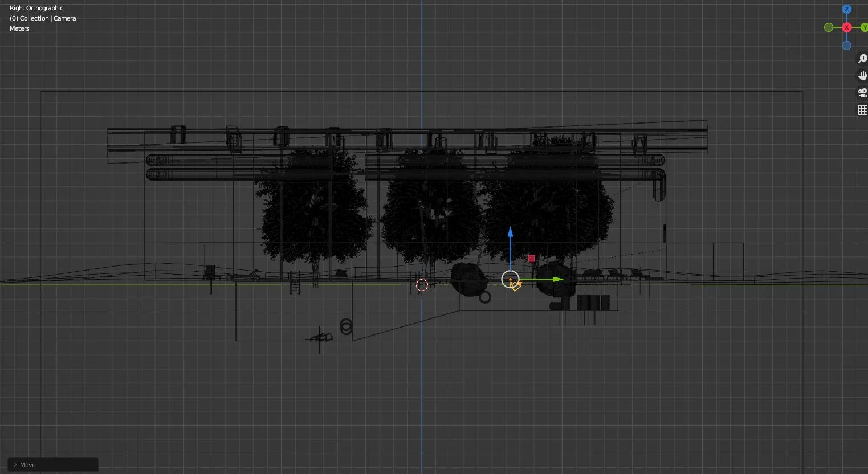Image resolution: width=868 pixels, height=474 pixels.
Task: Click the -Z ball below the gizmo
Action: click(x=847, y=45)
